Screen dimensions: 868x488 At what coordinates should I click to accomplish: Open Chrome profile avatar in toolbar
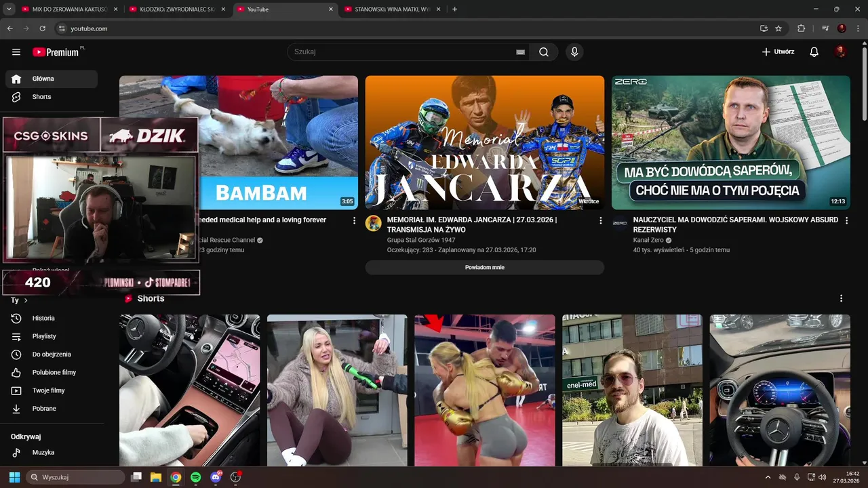[842, 28]
